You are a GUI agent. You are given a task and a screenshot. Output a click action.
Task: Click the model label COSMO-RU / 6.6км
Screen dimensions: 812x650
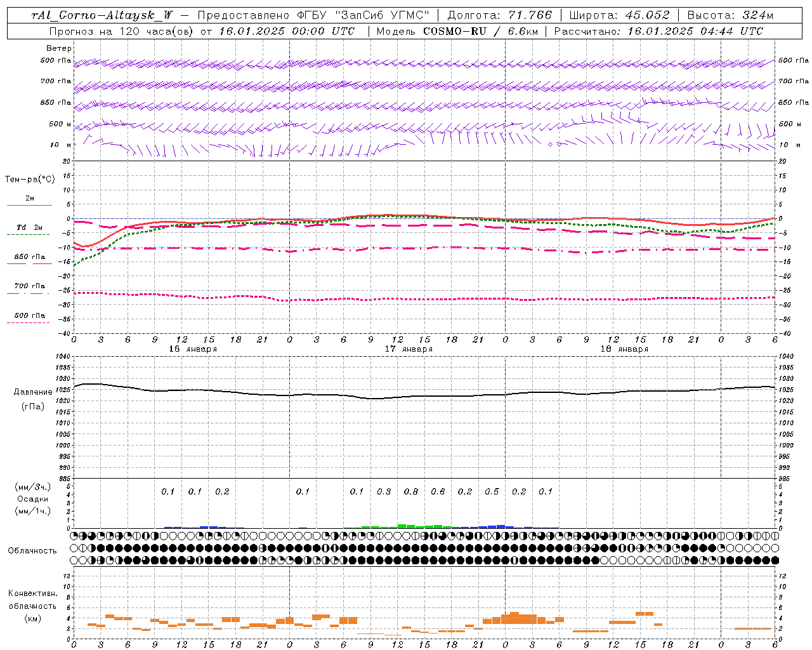pyautogui.click(x=480, y=31)
